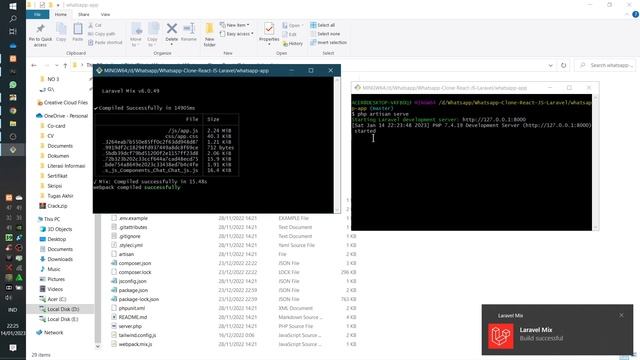The height and width of the screenshot is (360, 640).
Task: Click the navigation pane scroll-down arrow
Action: (x=98, y=346)
